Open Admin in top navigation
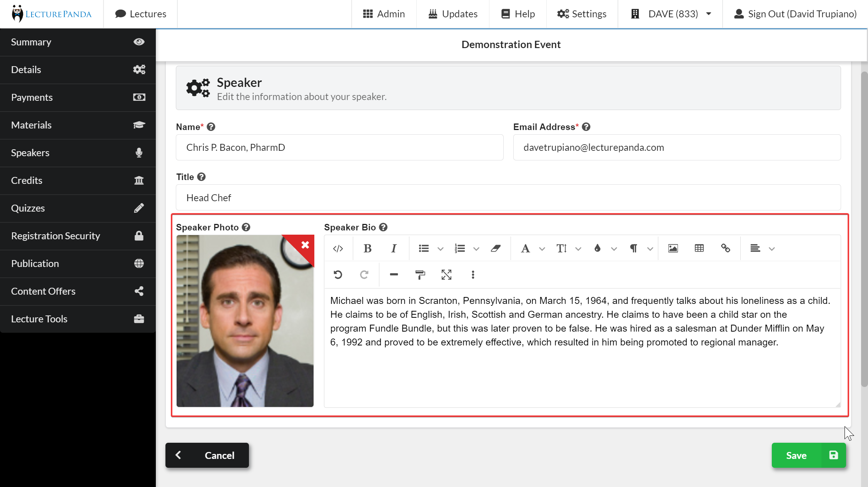 click(x=384, y=14)
